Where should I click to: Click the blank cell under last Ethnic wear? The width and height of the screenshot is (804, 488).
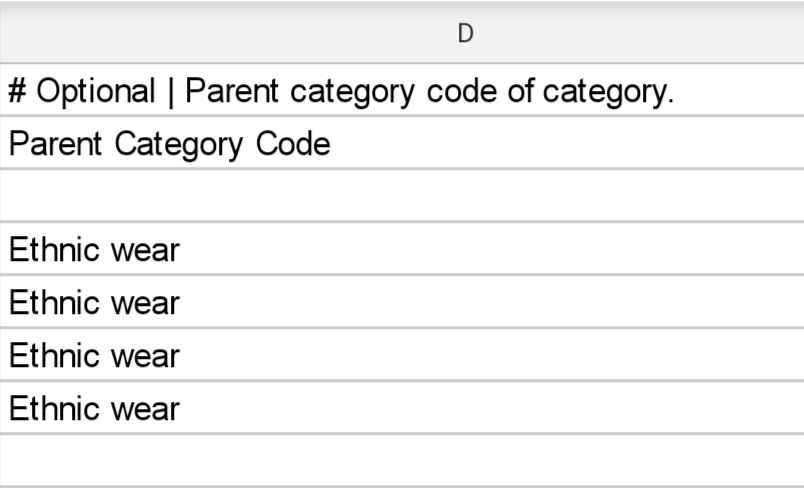coord(402,460)
